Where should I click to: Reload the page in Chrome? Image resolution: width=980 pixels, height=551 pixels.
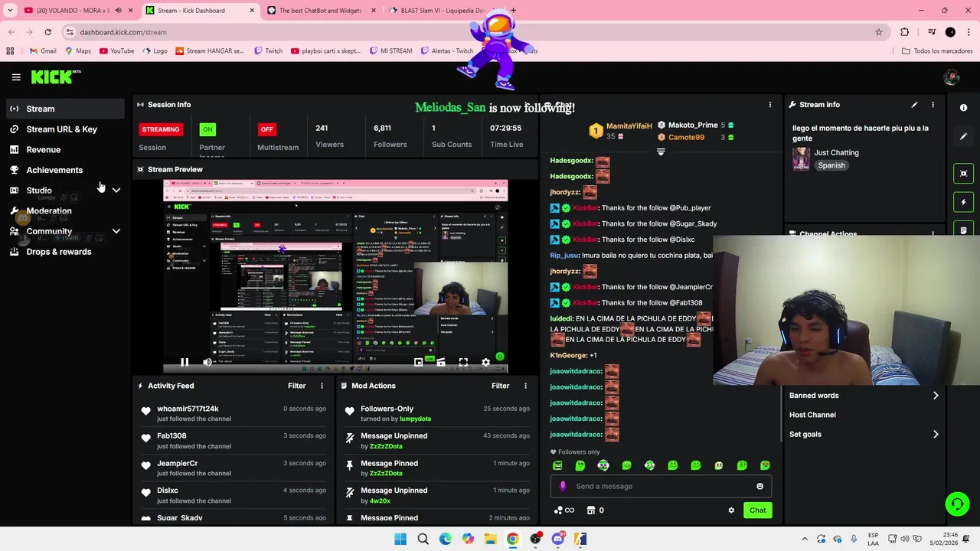point(47,32)
